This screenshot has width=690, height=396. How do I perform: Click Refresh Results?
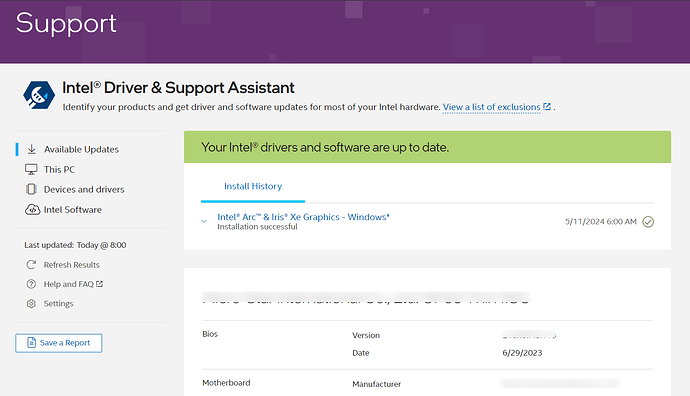71,264
